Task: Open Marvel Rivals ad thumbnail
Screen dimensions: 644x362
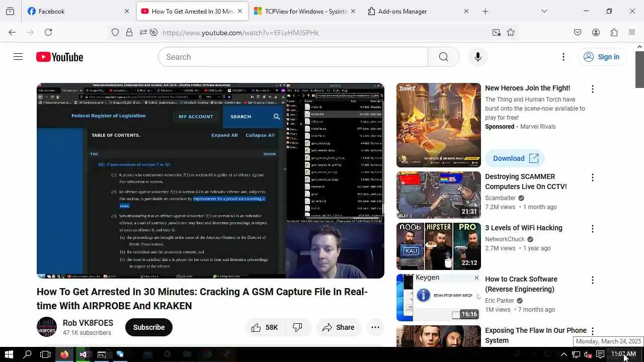Action: coord(439,125)
